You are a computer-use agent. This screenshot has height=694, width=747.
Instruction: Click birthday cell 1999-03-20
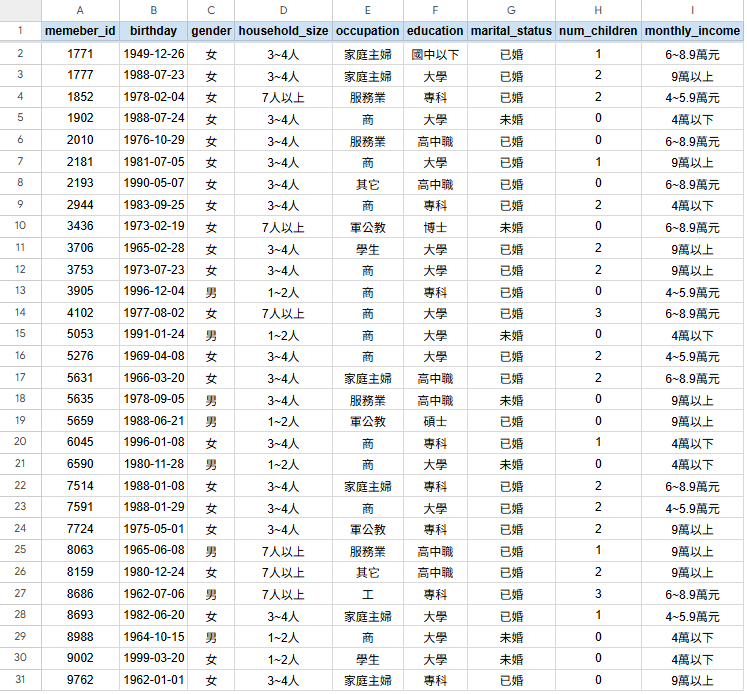click(x=153, y=659)
